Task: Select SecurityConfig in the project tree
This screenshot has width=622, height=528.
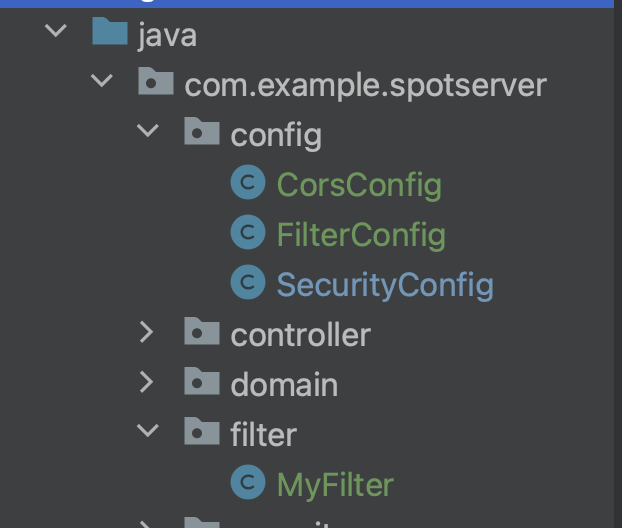Action: pyautogui.click(x=385, y=285)
